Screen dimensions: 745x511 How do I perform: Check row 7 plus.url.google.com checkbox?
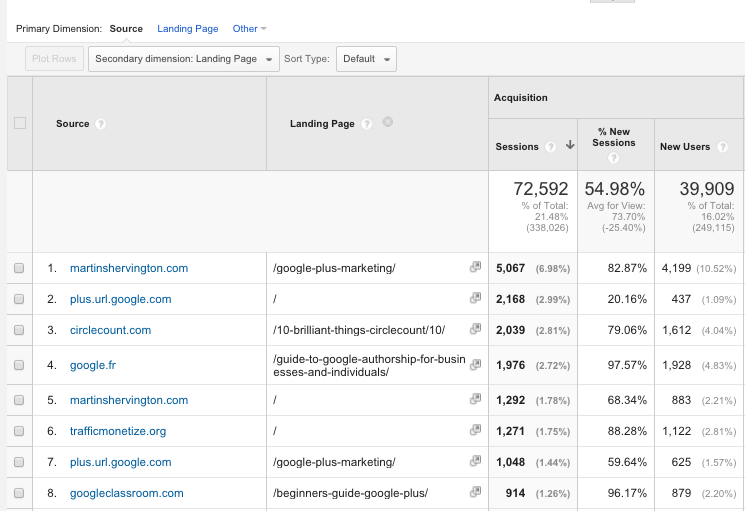19,462
